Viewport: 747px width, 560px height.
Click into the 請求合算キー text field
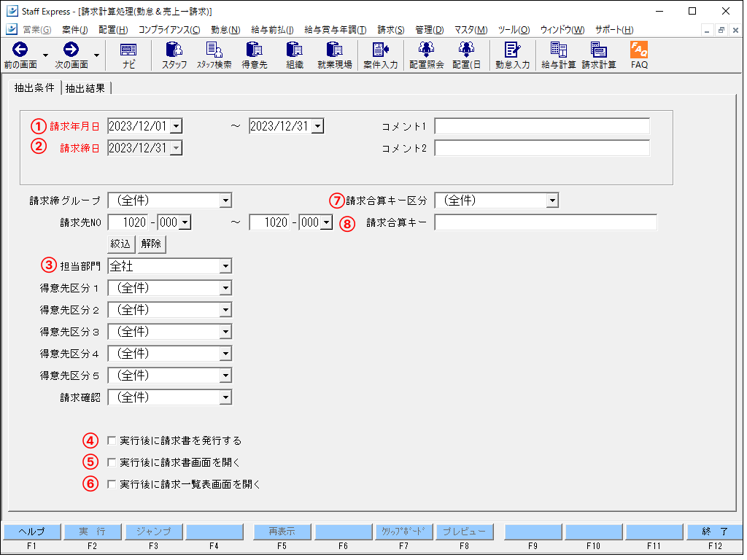(546, 222)
